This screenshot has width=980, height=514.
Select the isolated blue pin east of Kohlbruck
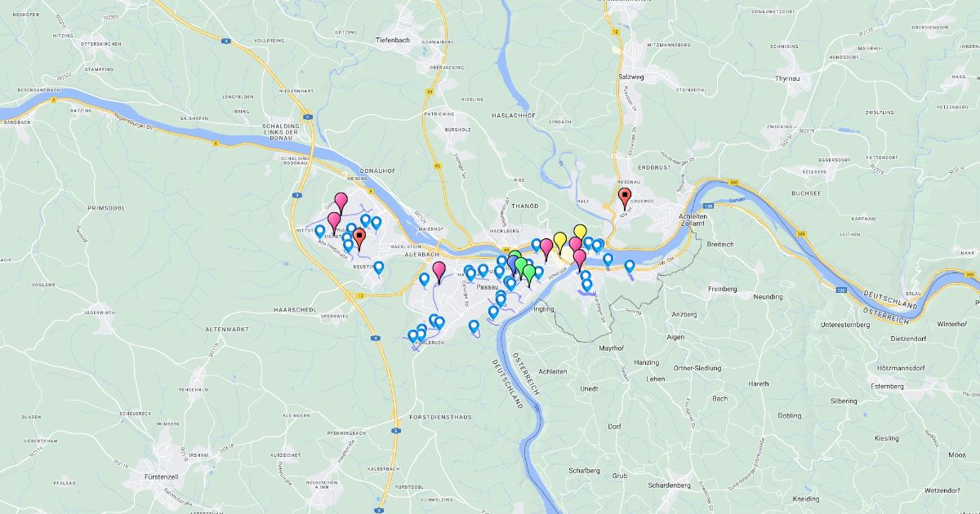click(474, 327)
